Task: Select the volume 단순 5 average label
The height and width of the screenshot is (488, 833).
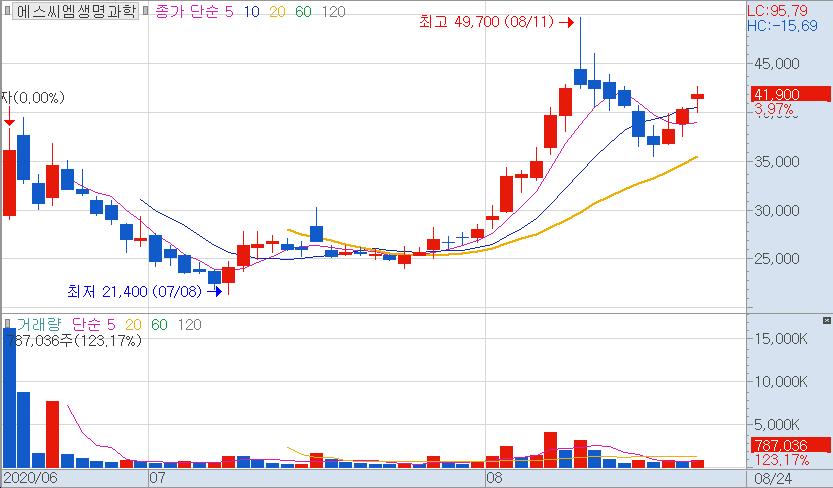Action: pyautogui.click(x=94, y=324)
